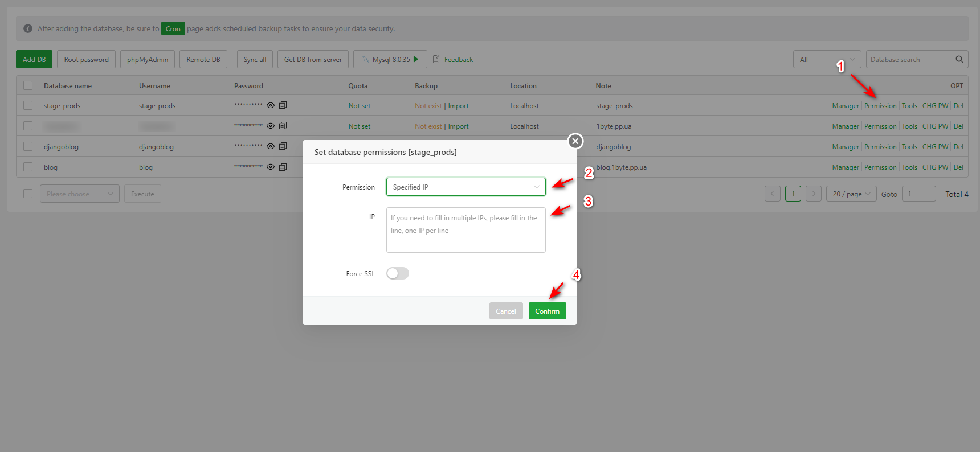Go to the next page arrow
Screen dimensions: 980x452
click(813, 194)
